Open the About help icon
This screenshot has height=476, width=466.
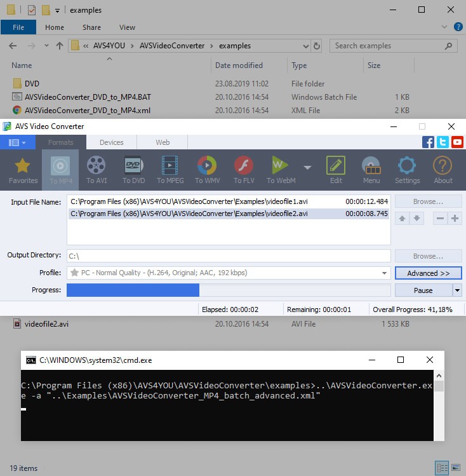click(x=443, y=170)
